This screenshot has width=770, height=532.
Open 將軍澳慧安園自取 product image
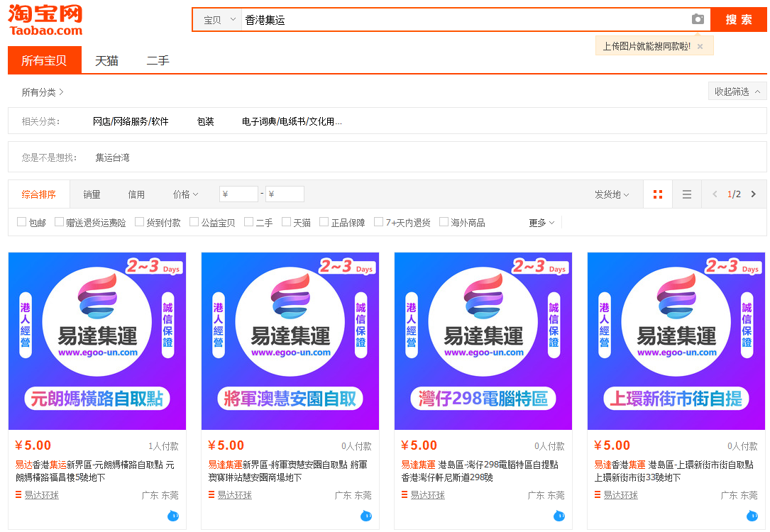pyautogui.click(x=290, y=341)
